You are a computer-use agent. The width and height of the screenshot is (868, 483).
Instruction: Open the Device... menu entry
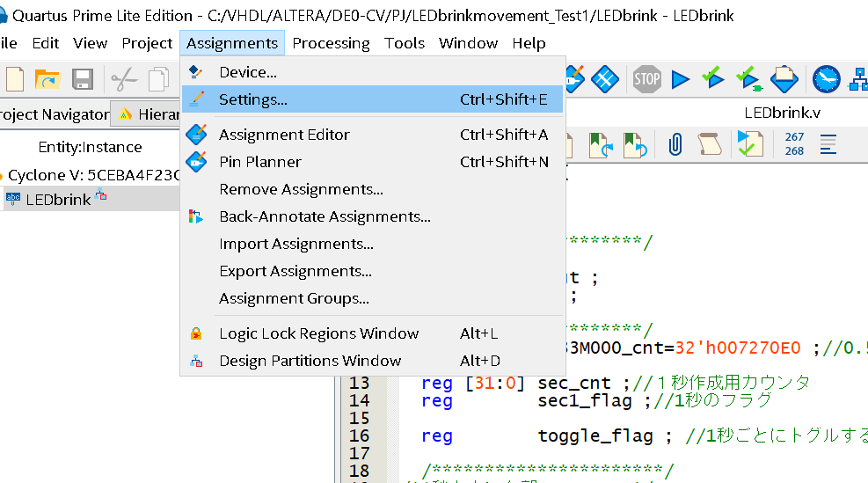372,72
